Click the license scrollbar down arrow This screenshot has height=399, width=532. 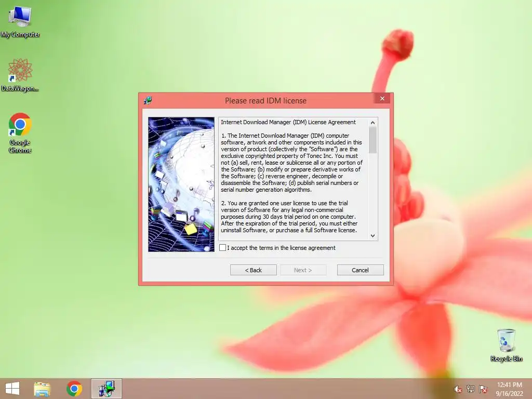point(373,236)
